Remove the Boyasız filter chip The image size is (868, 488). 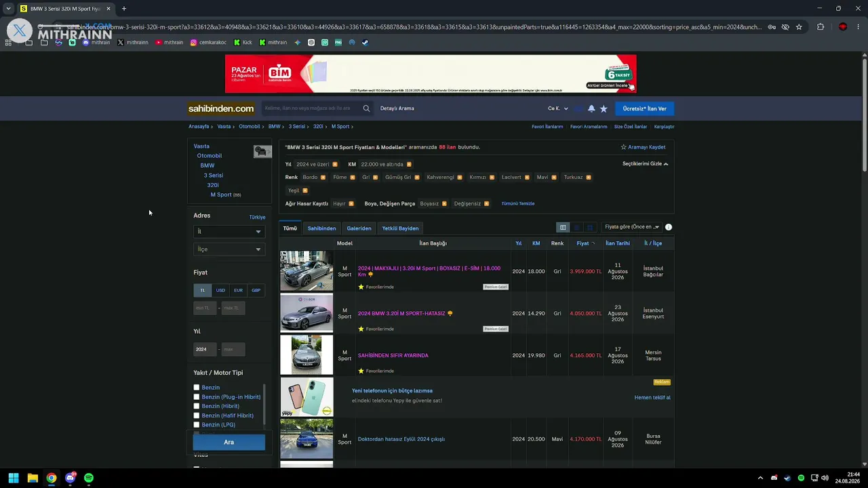click(444, 204)
